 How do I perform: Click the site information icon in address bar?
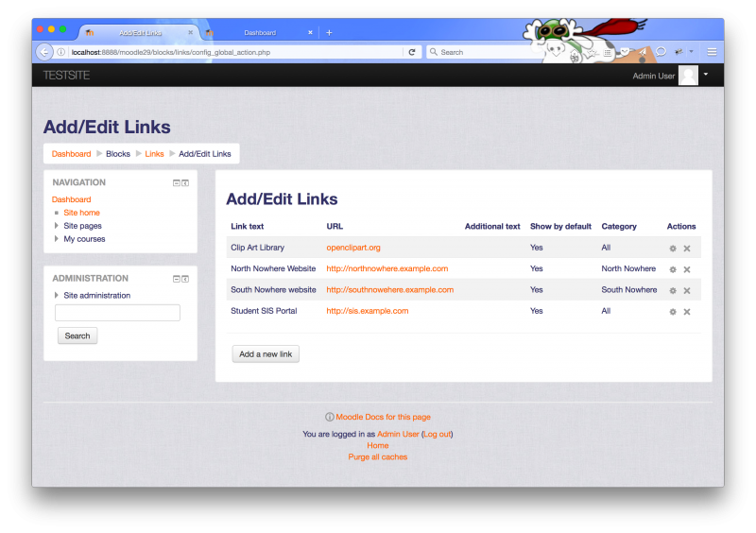[x=61, y=52]
